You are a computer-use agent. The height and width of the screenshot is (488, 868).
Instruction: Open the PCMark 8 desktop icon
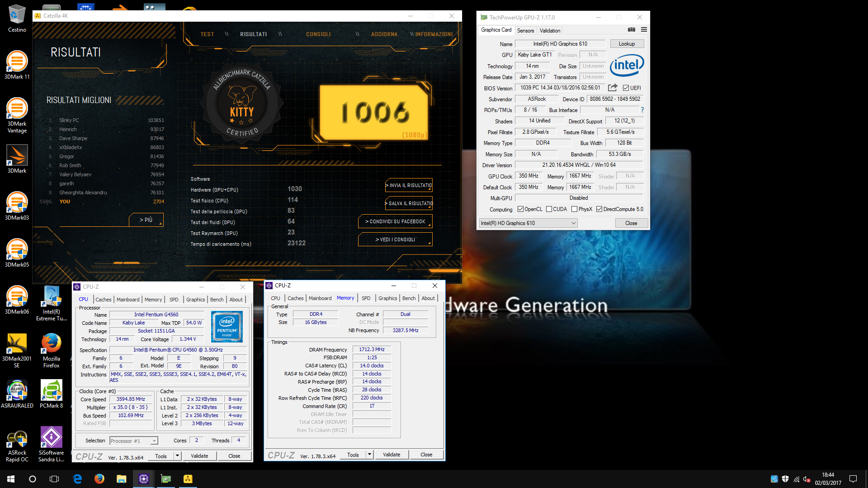[52, 394]
